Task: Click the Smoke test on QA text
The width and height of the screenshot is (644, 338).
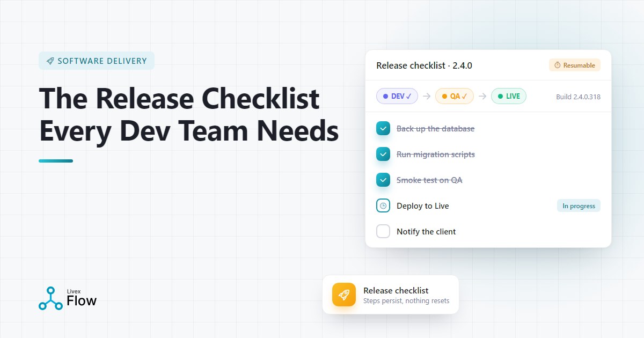Action: [429, 180]
